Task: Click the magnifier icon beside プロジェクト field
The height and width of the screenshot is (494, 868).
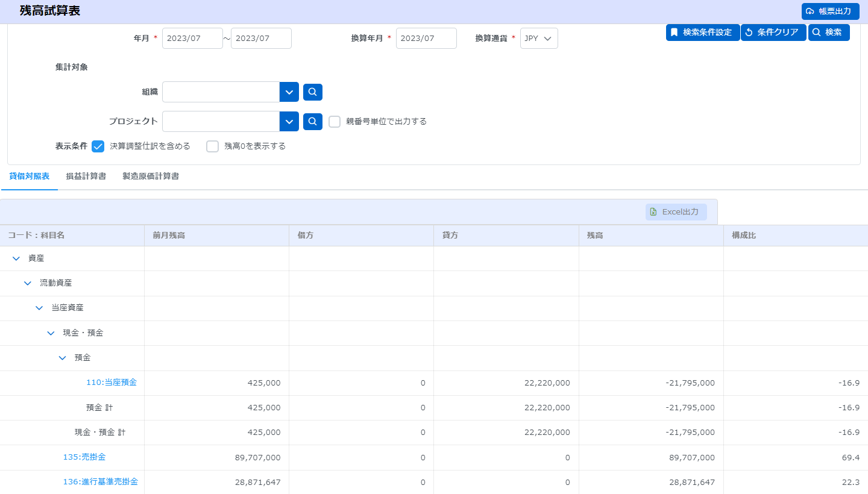Action: [x=313, y=122]
